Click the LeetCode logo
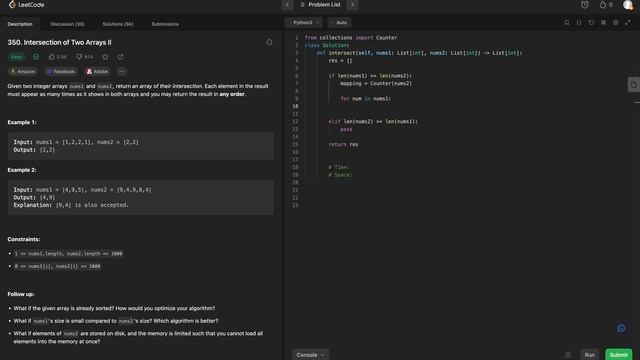Image resolution: width=640 pixels, height=360 pixels. tap(26, 5)
